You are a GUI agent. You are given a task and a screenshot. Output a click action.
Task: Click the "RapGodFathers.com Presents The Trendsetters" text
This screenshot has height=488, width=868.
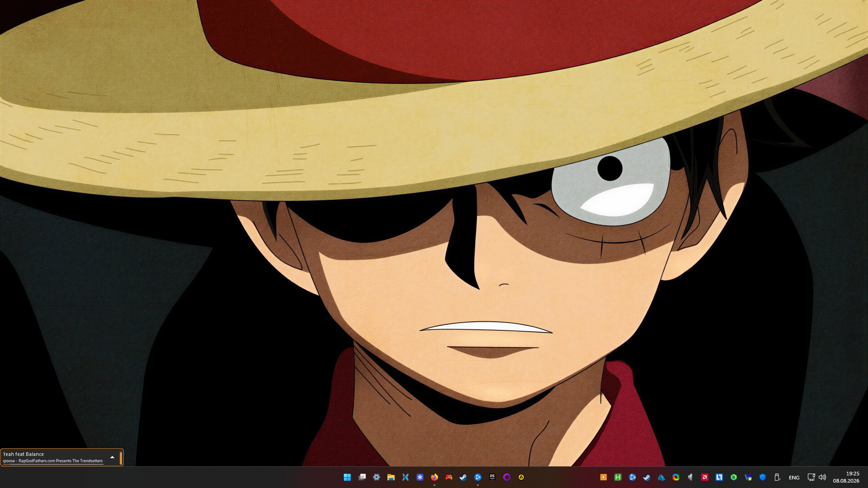point(61,461)
